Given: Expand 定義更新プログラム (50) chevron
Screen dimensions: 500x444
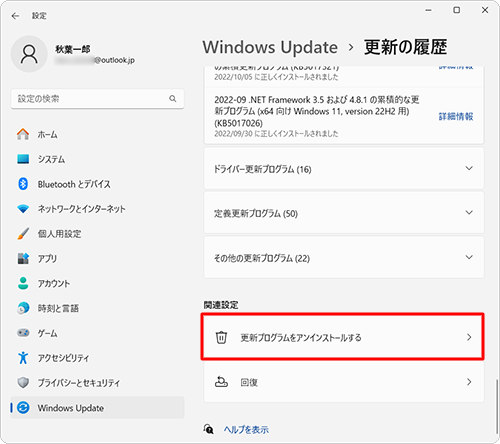Looking at the screenshot, I should click(x=469, y=213).
